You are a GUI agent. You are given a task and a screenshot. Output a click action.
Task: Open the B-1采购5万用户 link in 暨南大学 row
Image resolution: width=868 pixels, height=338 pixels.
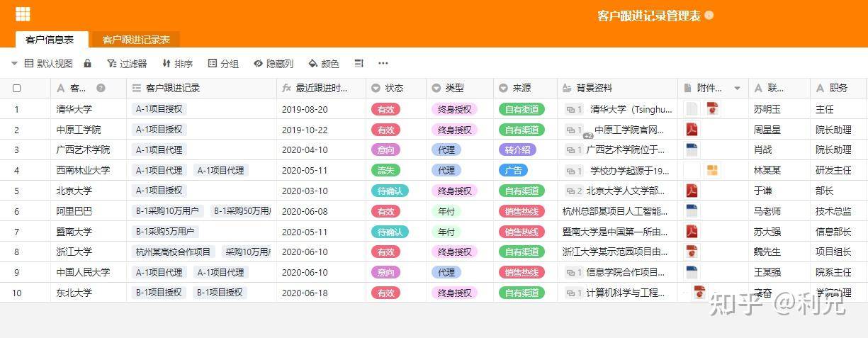coord(165,232)
